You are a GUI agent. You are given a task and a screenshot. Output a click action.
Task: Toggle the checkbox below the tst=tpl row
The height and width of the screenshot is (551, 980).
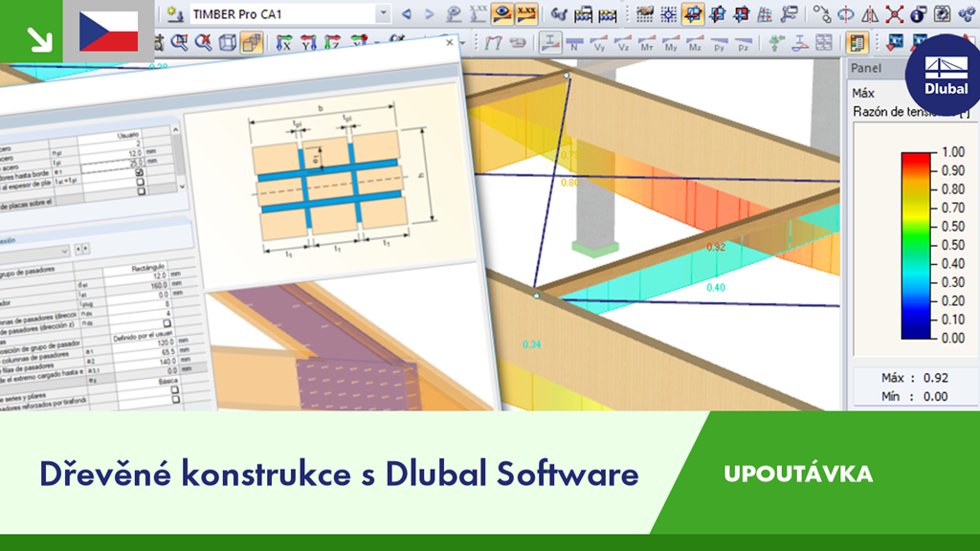[142, 191]
